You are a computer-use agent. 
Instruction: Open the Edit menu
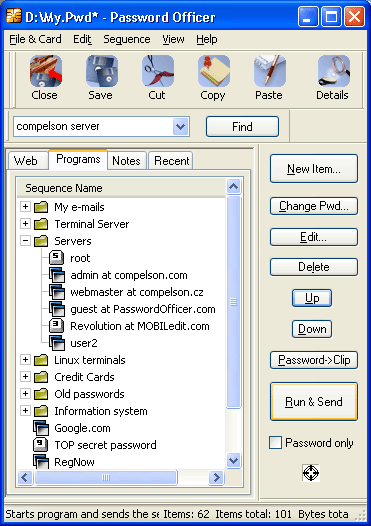coord(82,39)
